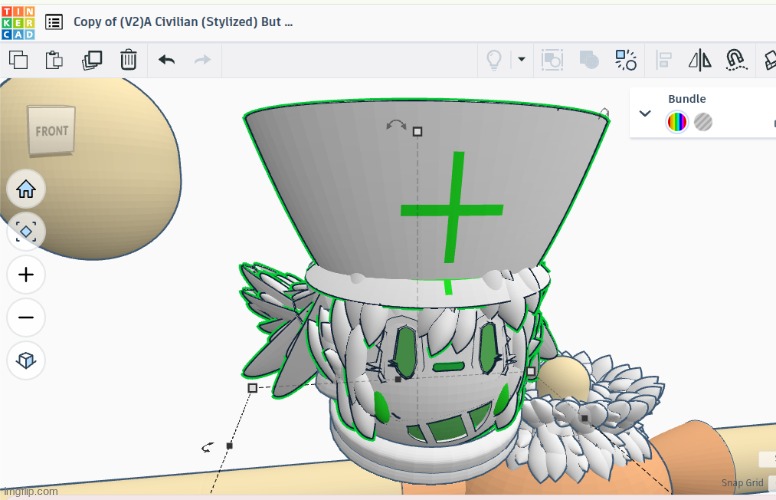The height and width of the screenshot is (500, 776).
Task: Toggle show all hidden objects lightbulb
Action: tap(493, 60)
